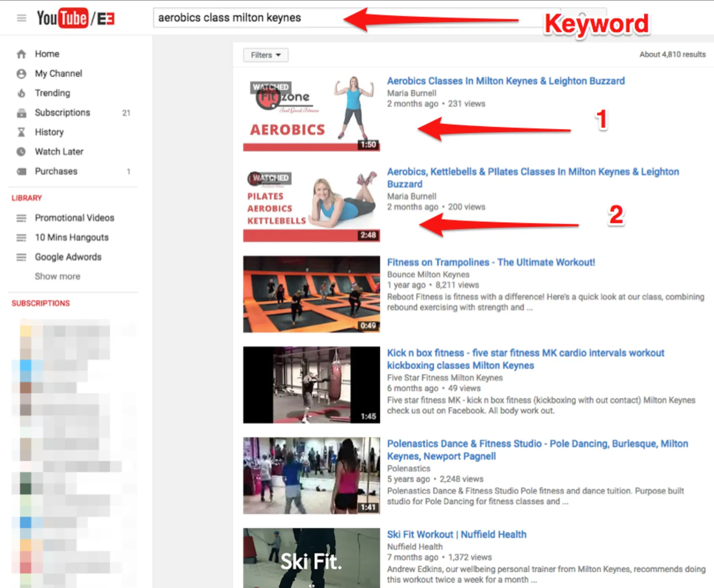This screenshot has height=588, width=714.
Task: Click the "About 4,810 results" text
Action: [x=672, y=54]
